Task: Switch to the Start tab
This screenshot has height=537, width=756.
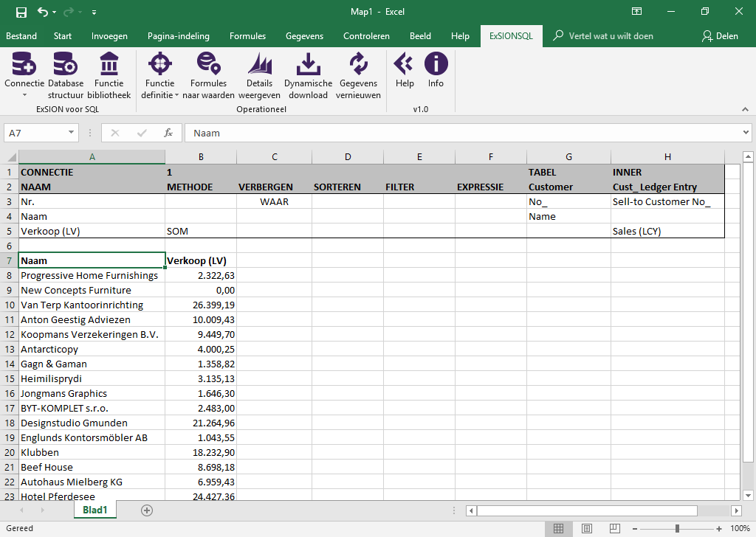Action: [x=63, y=36]
